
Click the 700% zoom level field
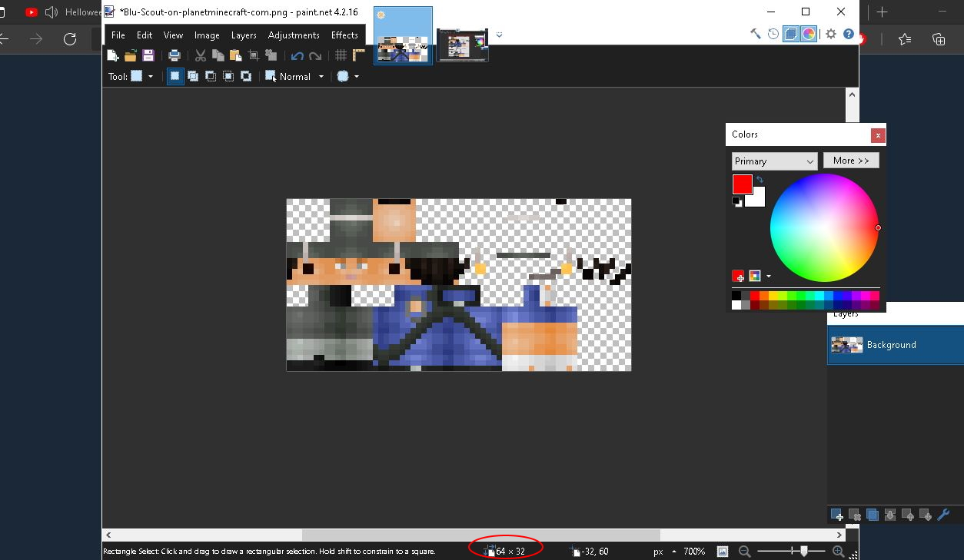tap(694, 552)
